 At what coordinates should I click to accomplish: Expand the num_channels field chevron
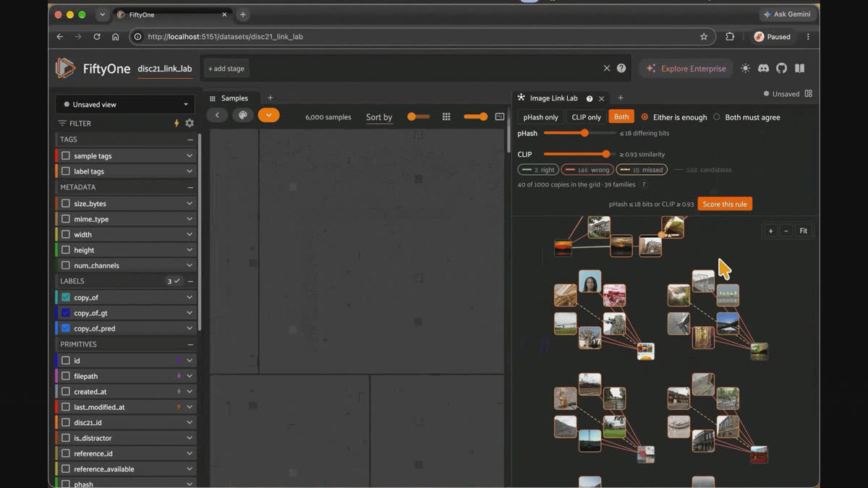(x=190, y=265)
